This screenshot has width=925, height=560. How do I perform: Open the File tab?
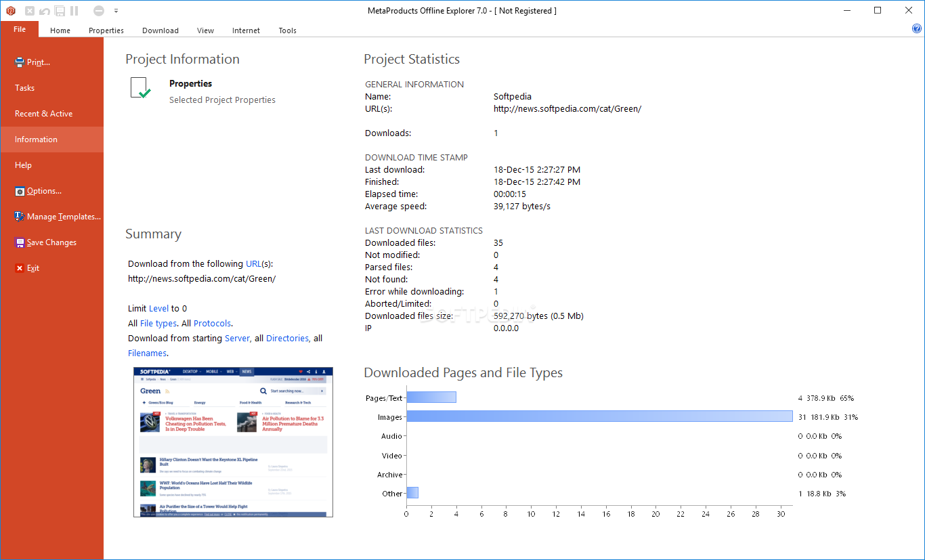point(20,29)
